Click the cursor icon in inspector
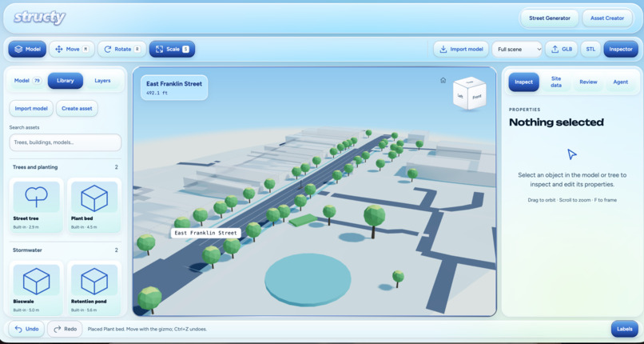 click(572, 154)
